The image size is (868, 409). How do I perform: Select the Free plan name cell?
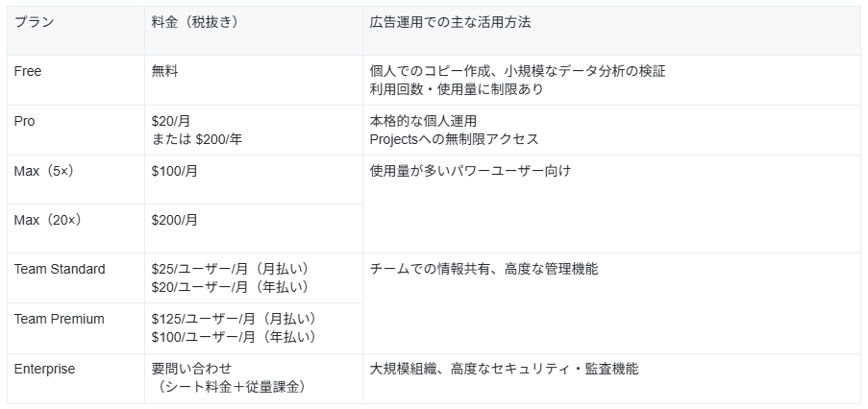pyautogui.click(x=76, y=80)
